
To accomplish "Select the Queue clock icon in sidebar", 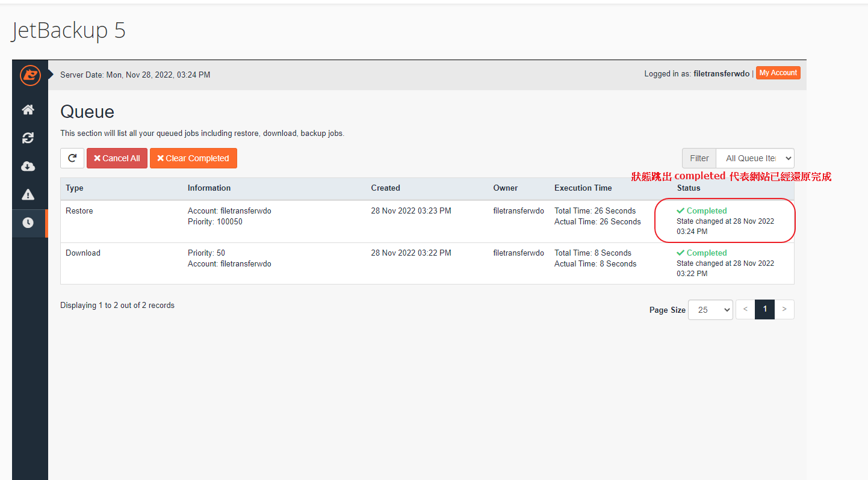I will click(28, 223).
